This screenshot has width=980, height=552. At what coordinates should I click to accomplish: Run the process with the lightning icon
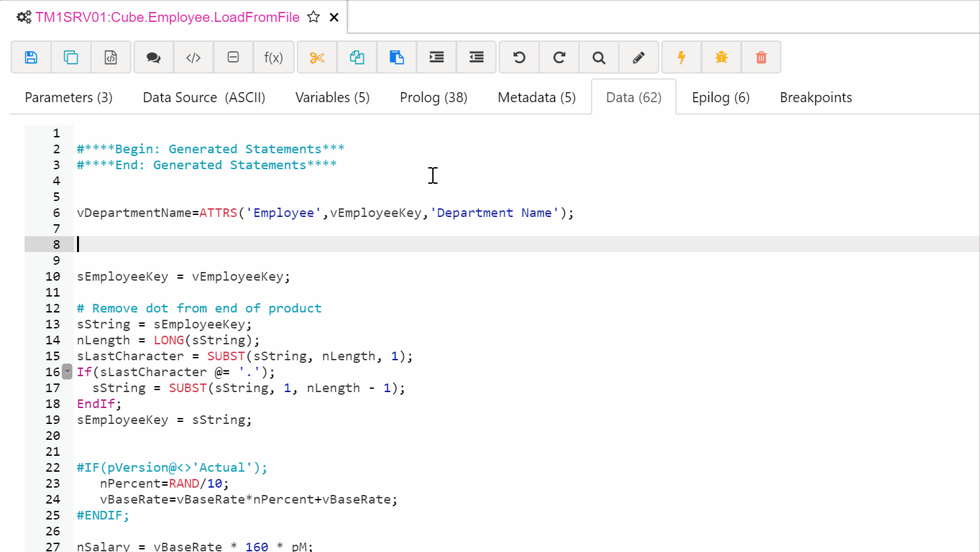[x=681, y=57]
